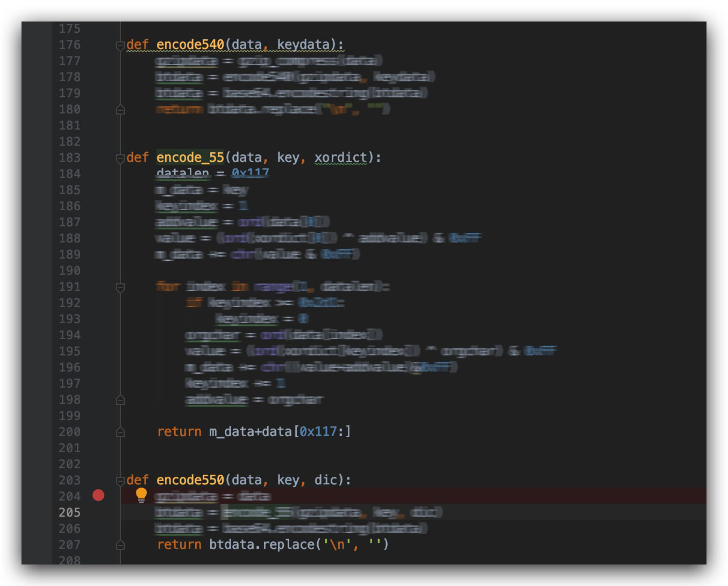The height and width of the screenshot is (586, 728).
Task: Fold the for loop at line 191
Action: pyautogui.click(x=120, y=288)
